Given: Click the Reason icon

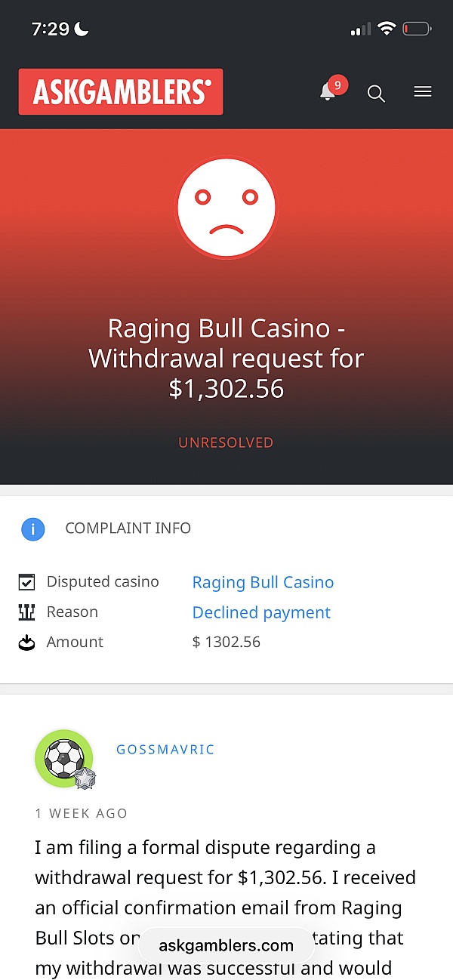Looking at the screenshot, I should pyautogui.click(x=27, y=612).
